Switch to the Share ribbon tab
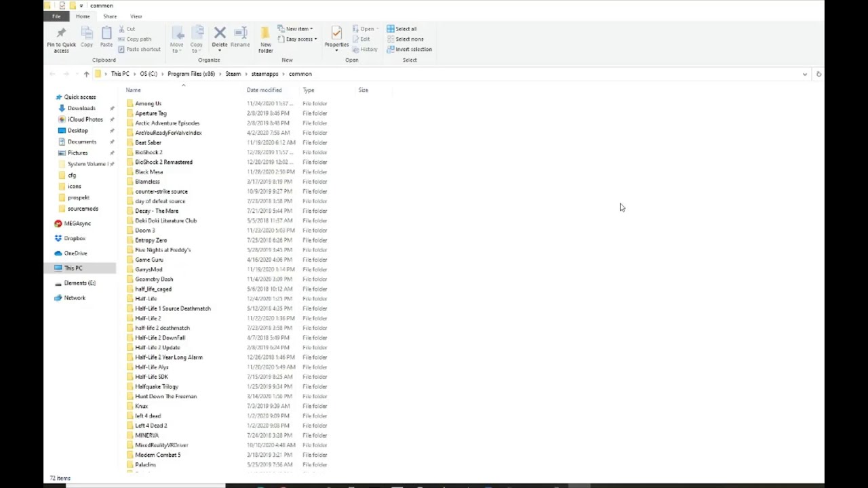 pos(110,16)
